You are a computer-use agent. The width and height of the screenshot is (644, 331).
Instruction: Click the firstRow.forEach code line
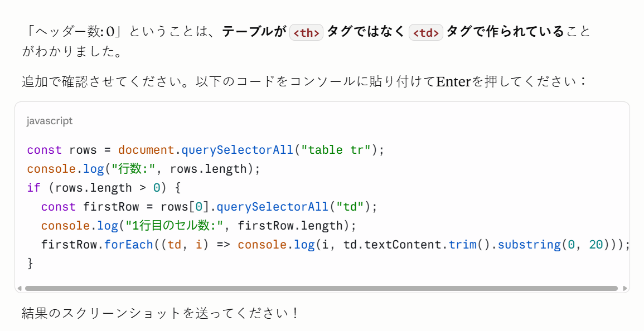pos(335,244)
